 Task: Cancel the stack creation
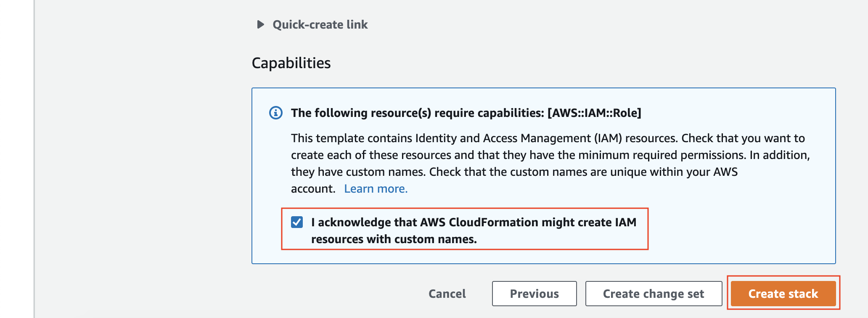pos(447,294)
